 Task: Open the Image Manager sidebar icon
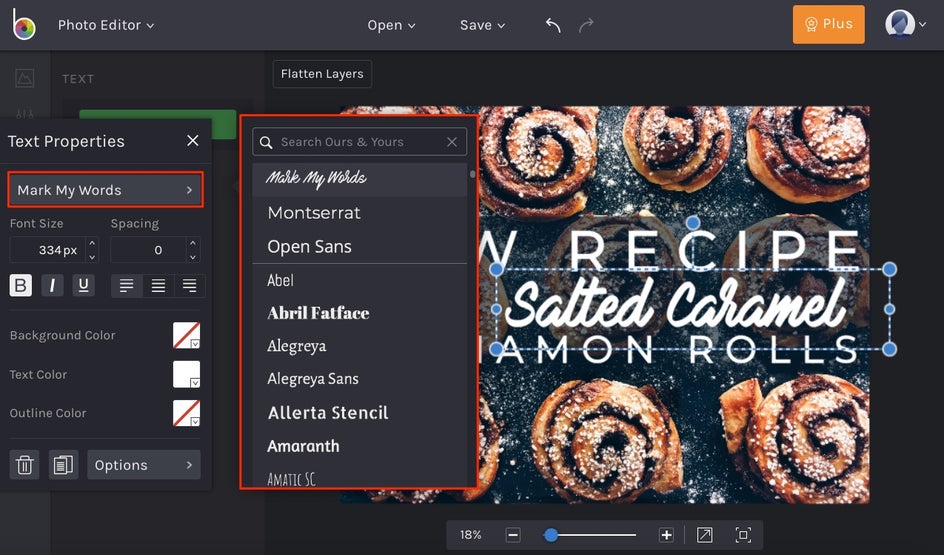25,78
